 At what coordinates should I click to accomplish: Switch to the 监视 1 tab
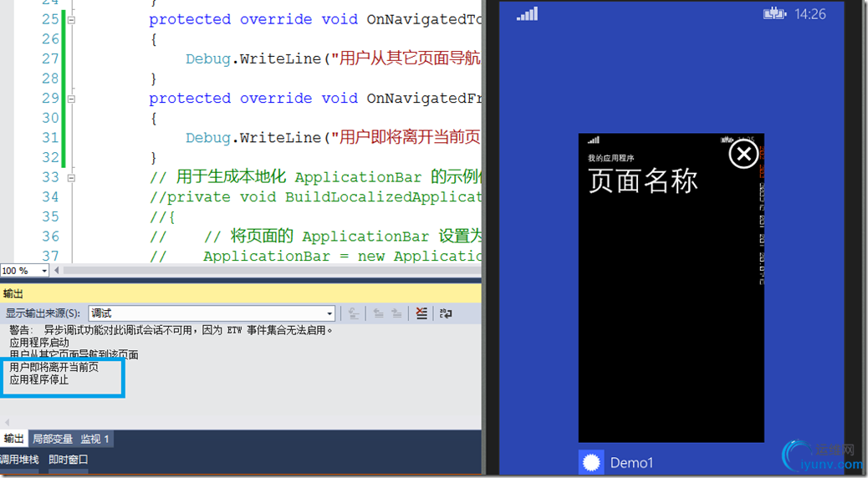coord(94,439)
